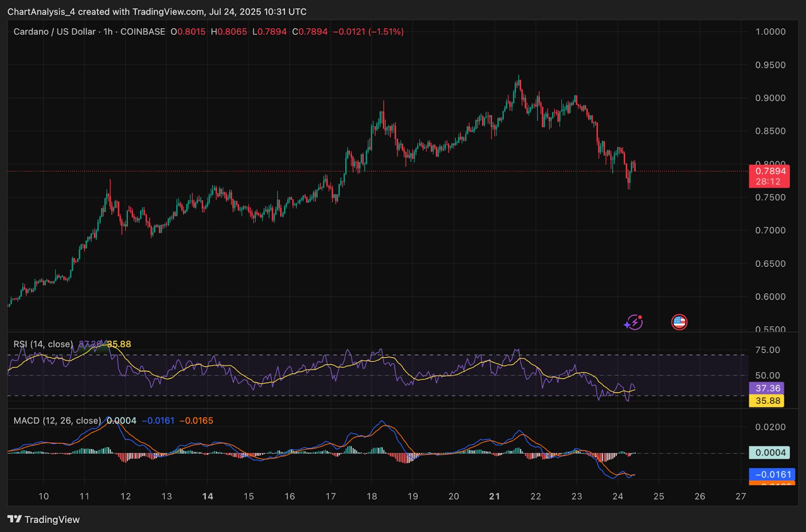Click the MACD legend value −0.0165

pyautogui.click(x=196, y=421)
